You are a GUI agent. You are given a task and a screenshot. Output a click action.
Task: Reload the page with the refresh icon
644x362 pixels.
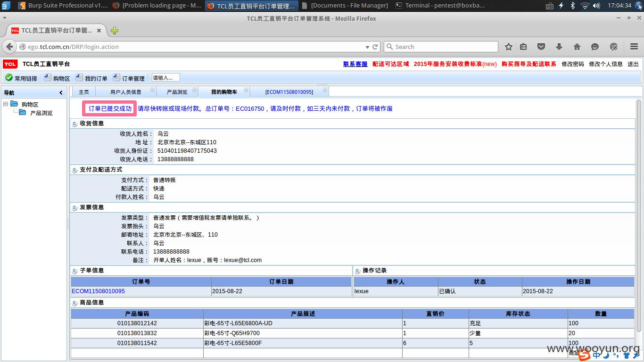375,47
